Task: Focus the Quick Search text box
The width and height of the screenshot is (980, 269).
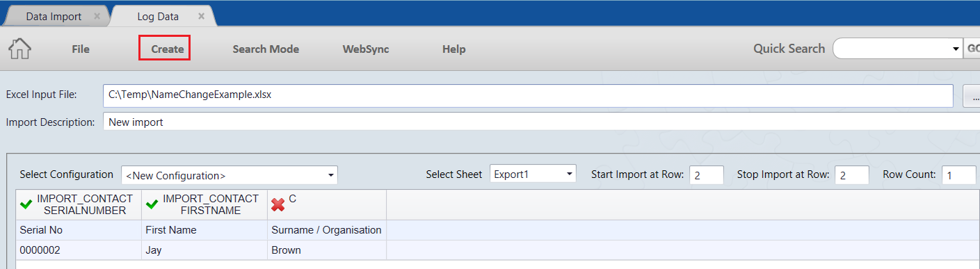Action: [892, 49]
